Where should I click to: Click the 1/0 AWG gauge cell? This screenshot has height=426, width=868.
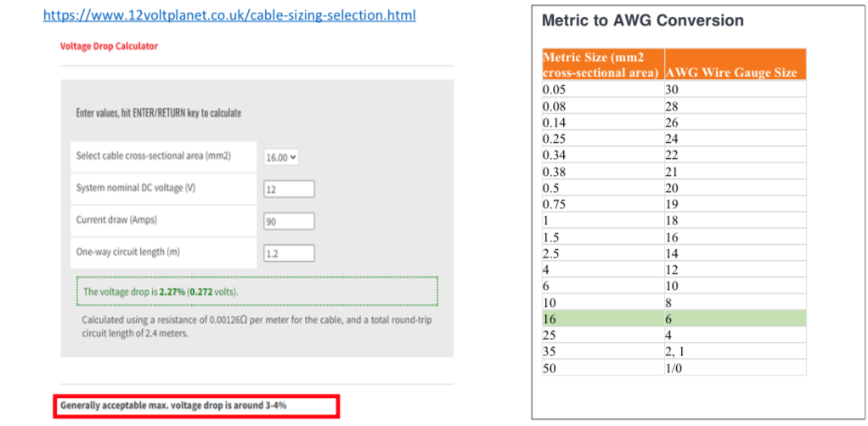(x=734, y=367)
